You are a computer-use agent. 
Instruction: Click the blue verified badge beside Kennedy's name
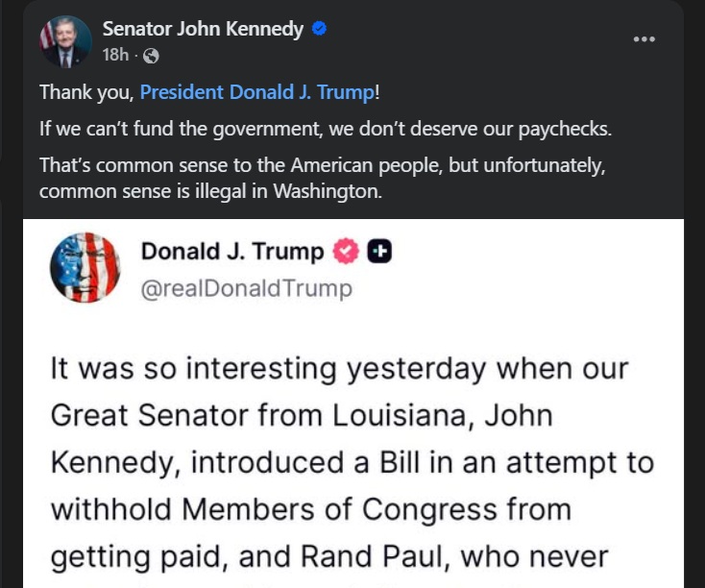pos(320,29)
